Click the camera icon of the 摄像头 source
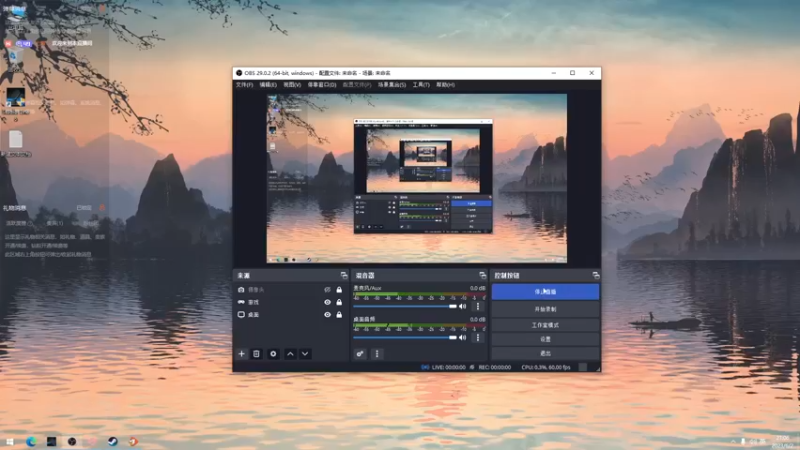This screenshot has width=800, height=450. click(x=241, y=290)
